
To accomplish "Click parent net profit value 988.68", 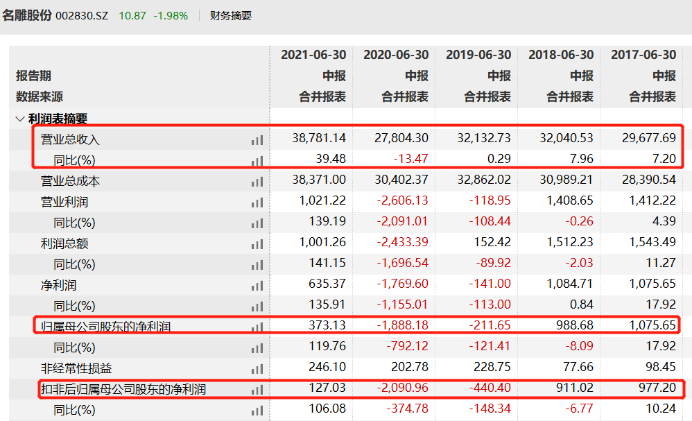I will click(x=575, y=325).
